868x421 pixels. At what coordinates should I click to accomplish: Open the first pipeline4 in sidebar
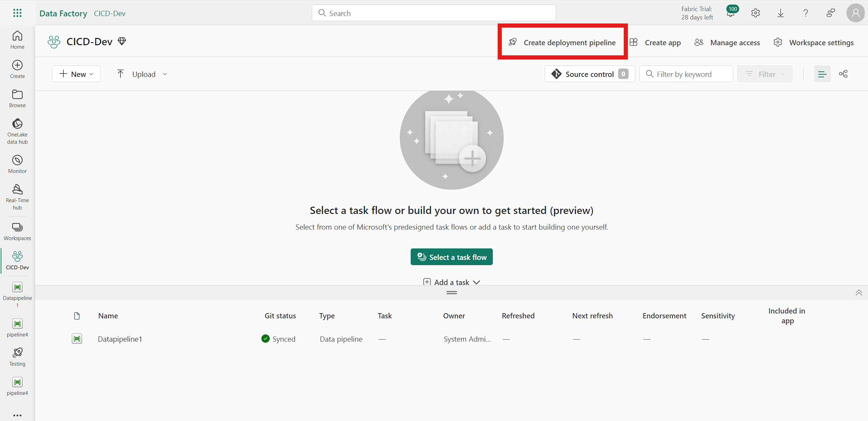17,328
